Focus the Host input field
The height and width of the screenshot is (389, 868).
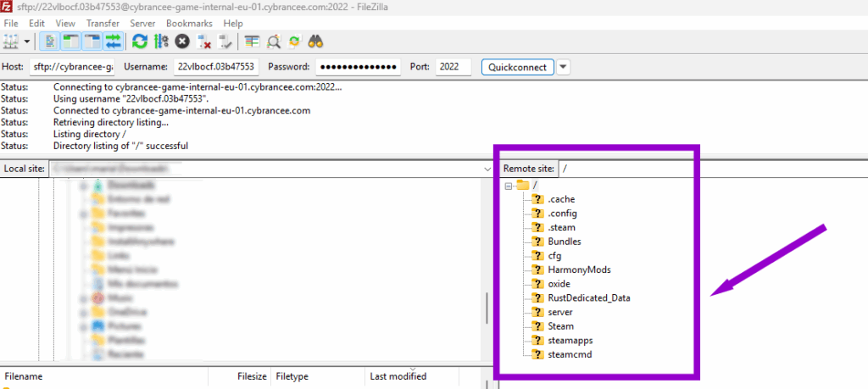(x=72, y=67)
